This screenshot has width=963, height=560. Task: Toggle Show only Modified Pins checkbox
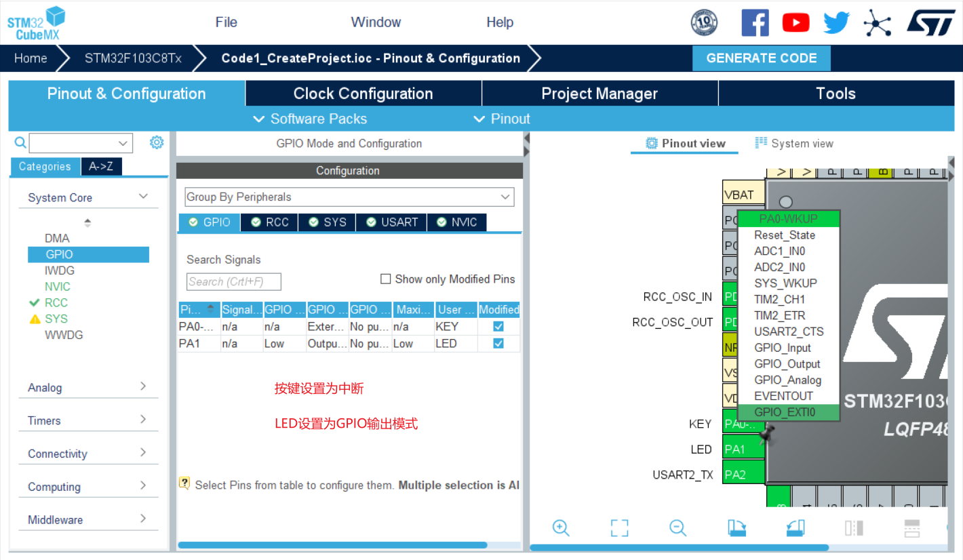(386, 279)
